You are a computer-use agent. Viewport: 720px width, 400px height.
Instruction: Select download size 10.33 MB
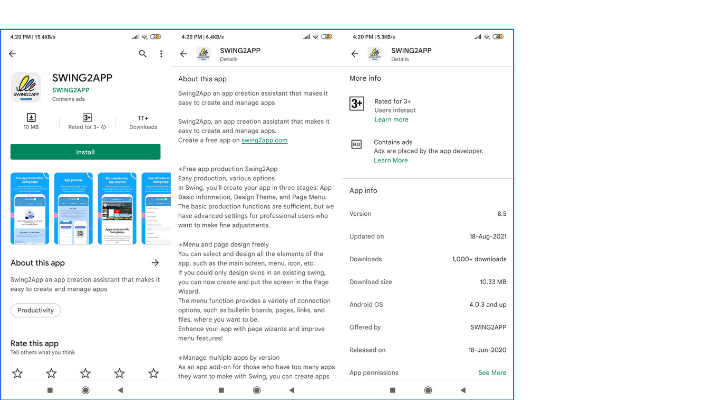pos(493,282)
